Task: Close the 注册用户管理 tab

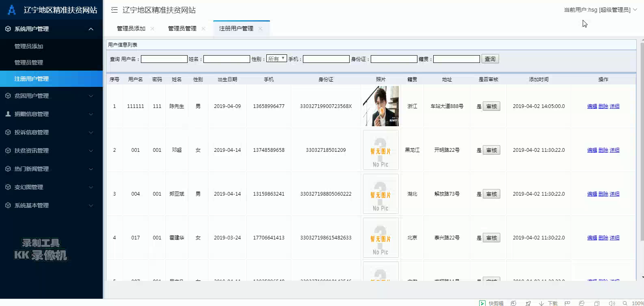Action: (x=260, y=28)
